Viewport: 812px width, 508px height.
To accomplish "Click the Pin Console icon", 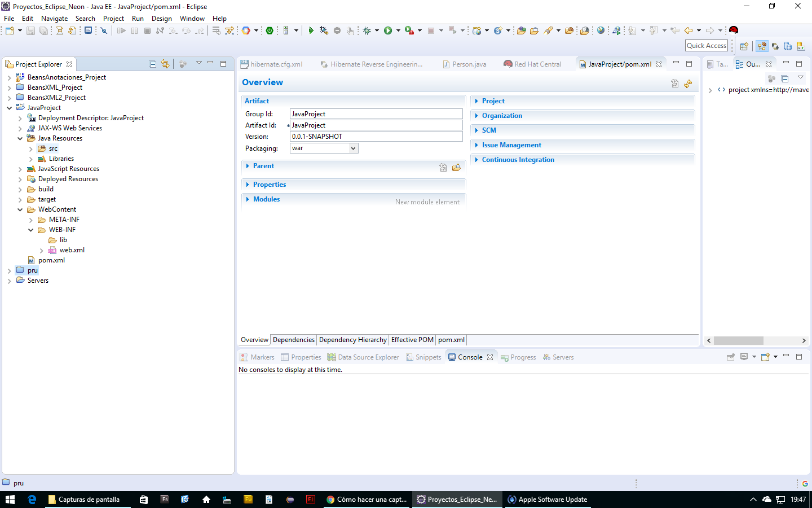I will click(x=731, y=357).
